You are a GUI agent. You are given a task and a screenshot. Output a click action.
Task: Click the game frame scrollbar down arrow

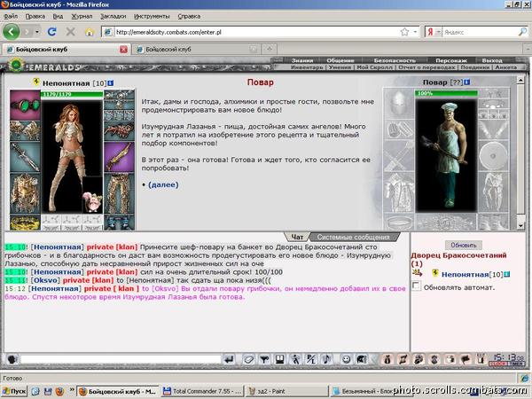520,225
